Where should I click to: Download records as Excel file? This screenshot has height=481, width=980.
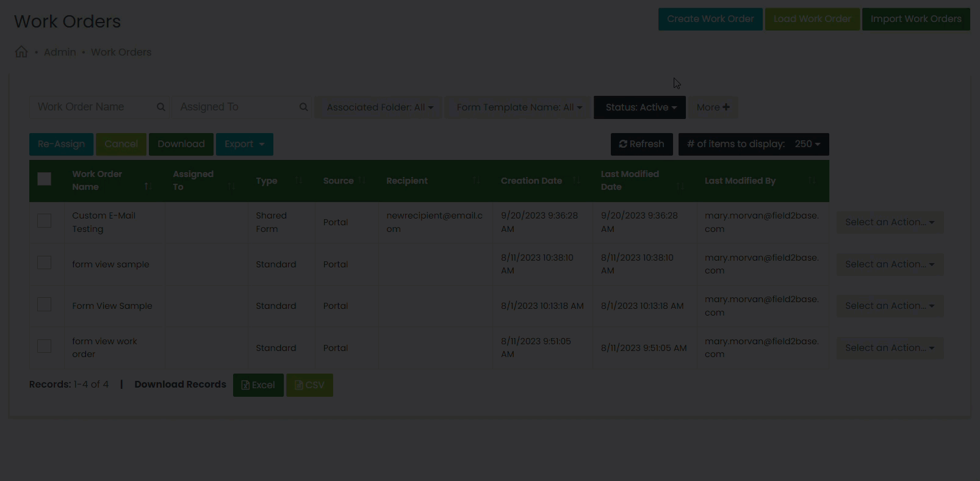click(x=258, y=385)
